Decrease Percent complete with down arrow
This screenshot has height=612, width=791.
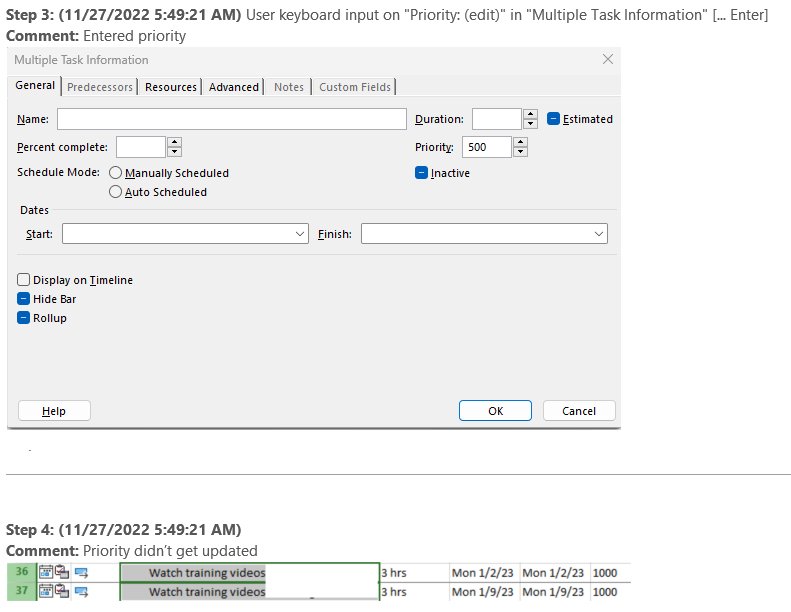click(x=175, y=152)
